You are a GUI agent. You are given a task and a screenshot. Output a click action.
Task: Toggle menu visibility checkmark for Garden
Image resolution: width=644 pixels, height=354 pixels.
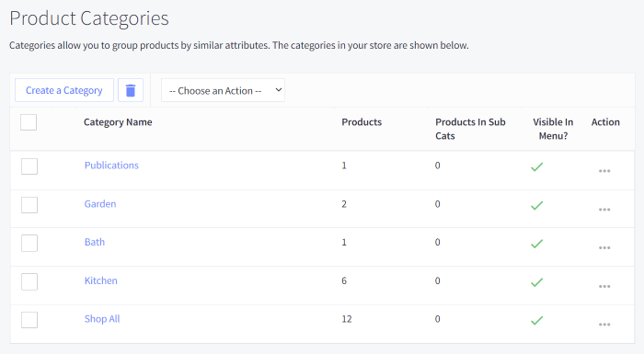(x=536, y=205)
